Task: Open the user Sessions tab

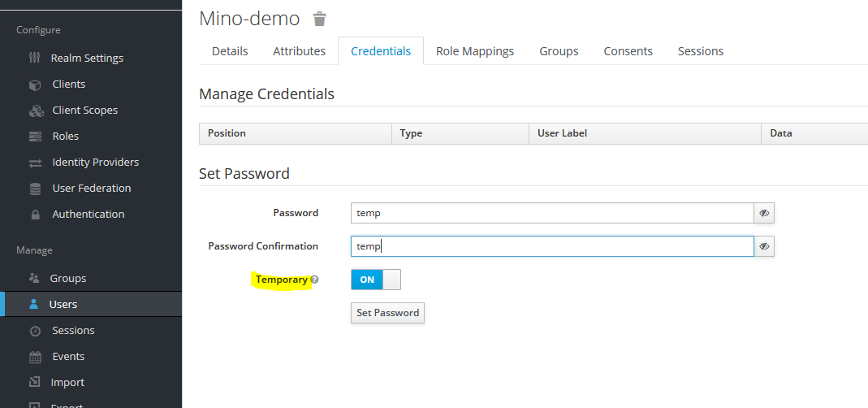Action: coord(700,51)
